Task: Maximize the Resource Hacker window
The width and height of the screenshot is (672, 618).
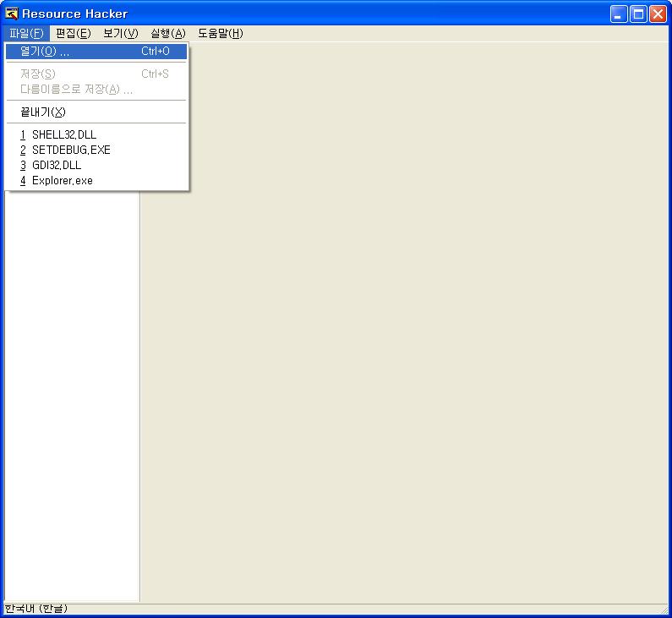Action: (x=638, y=14)
